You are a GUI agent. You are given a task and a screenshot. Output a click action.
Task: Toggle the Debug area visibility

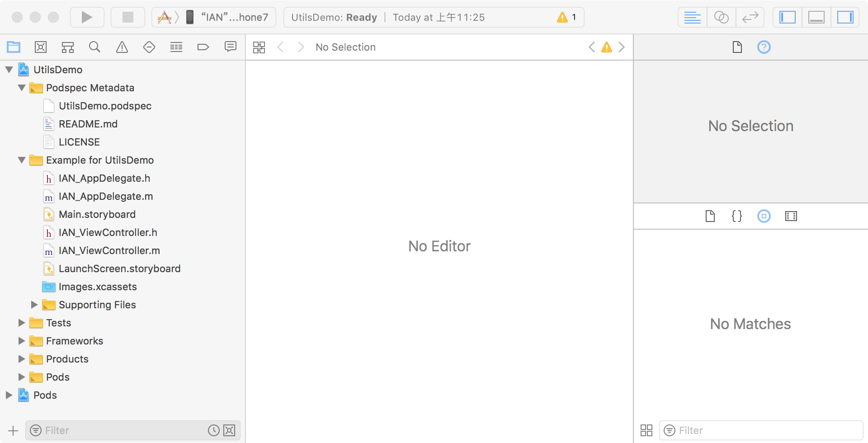[816, 17]
